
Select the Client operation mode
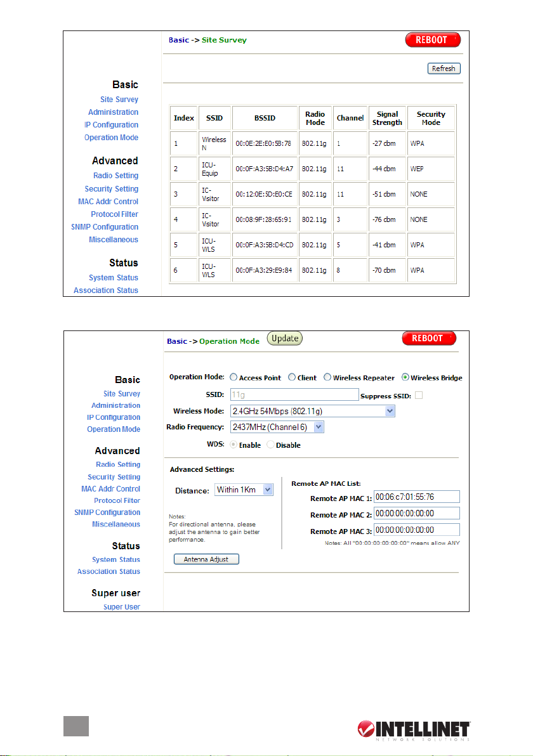coord(292,377)
